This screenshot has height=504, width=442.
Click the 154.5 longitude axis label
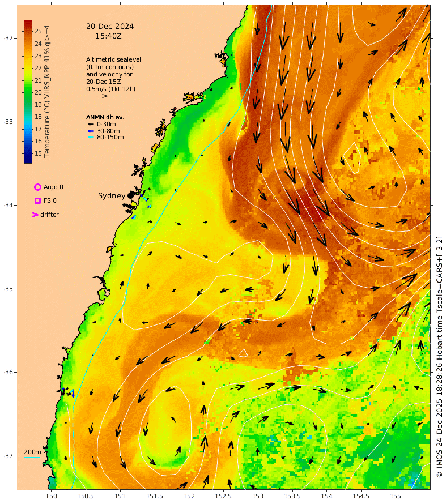361,496
